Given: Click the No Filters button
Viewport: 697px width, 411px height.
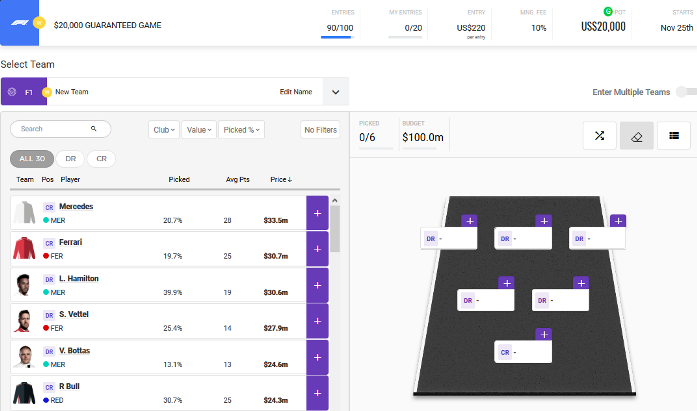Looking at the screenshot, I should [x=320, y=130].
